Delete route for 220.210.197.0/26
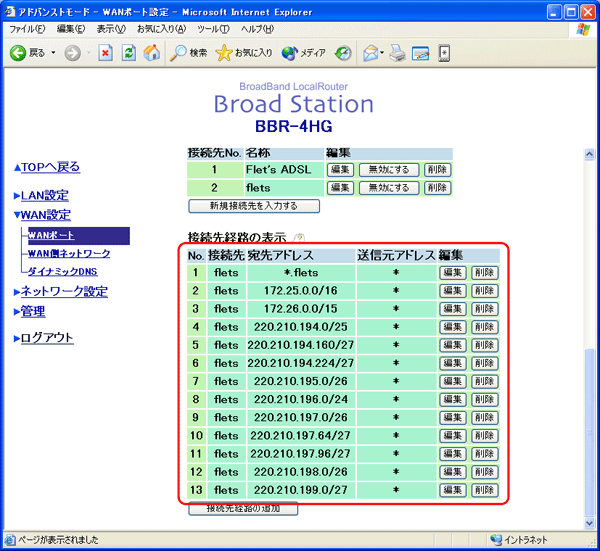Screen dimensions: 600x551 tap(484, 417)
